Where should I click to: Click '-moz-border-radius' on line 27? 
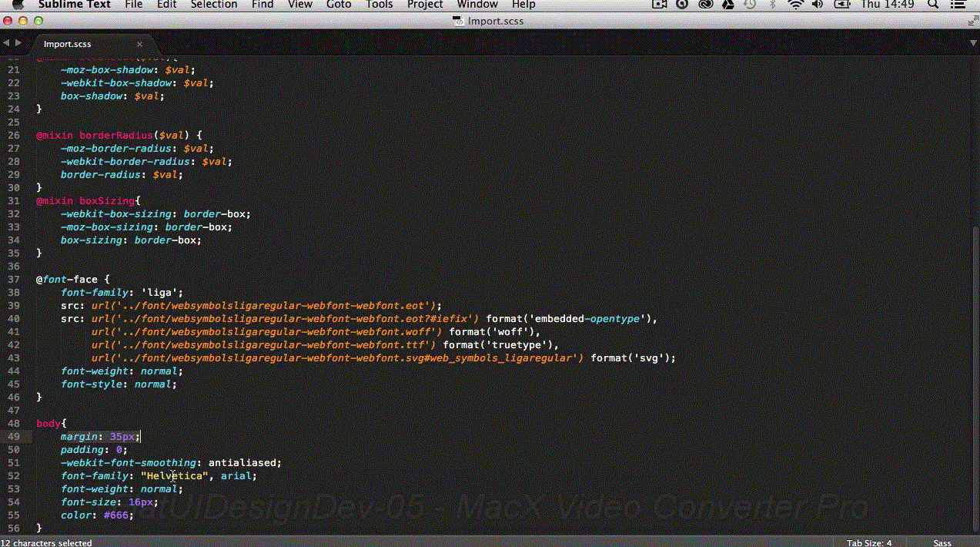(116, 148)
